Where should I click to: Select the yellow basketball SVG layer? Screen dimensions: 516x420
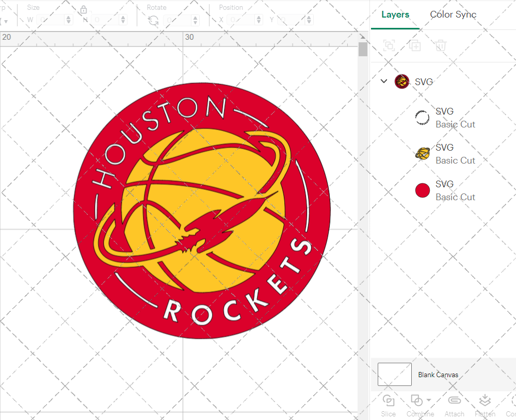click(x=445, y=154)
